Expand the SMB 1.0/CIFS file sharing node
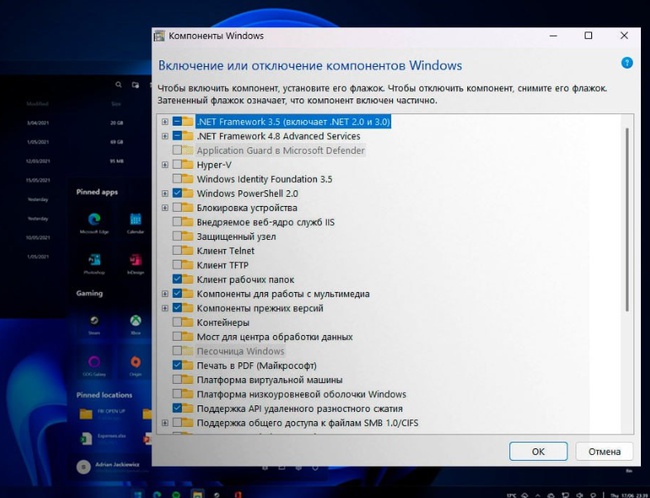This screenshot has width=650, height=498. coord(165,423)
